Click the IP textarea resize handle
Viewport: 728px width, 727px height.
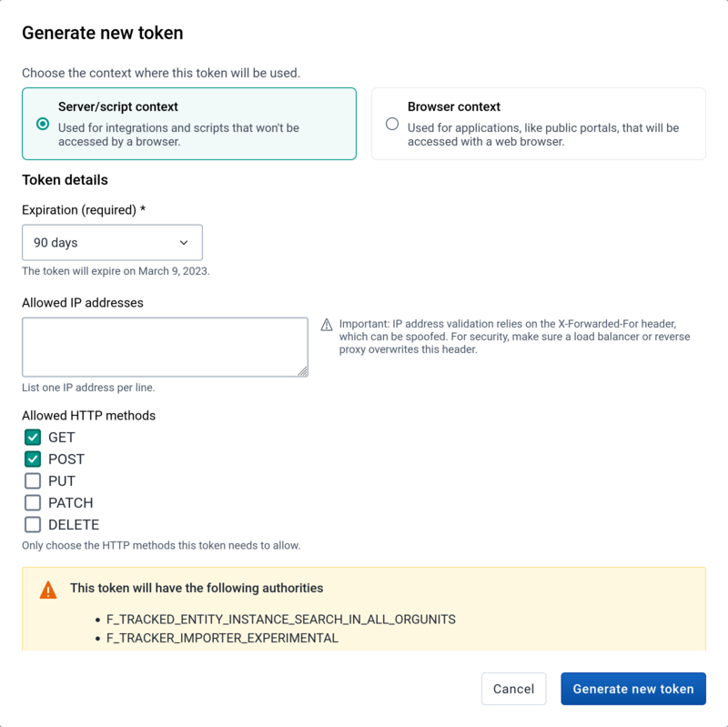pos(302,369)
